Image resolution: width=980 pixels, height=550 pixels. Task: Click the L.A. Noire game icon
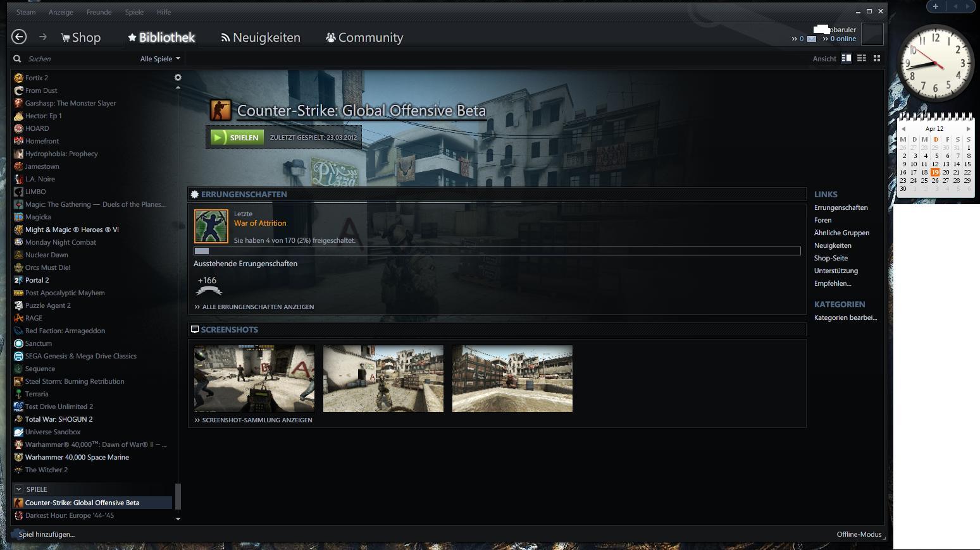(18, 179)
